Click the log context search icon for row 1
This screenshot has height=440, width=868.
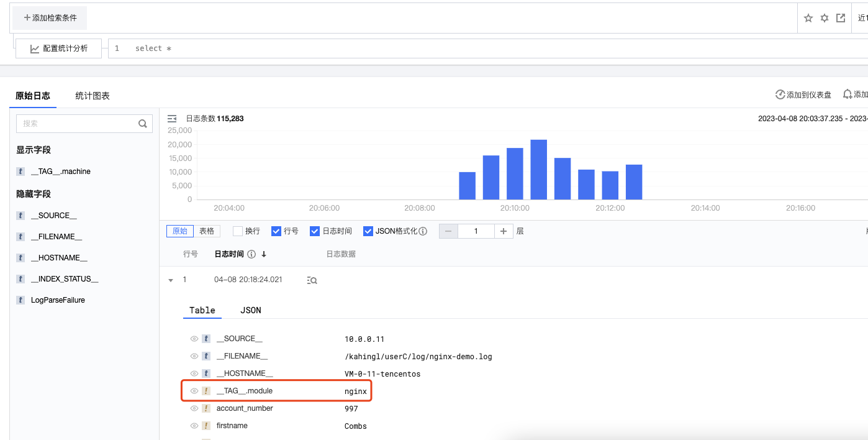312,280
